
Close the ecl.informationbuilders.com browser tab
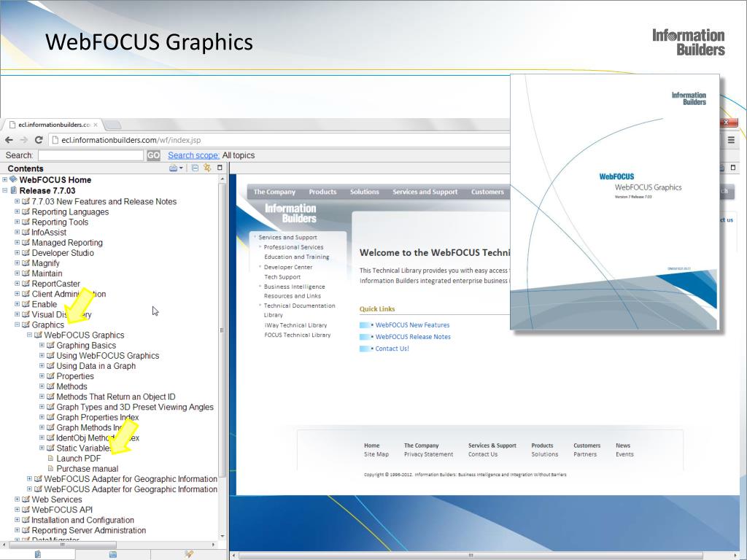tap(96, 125)
